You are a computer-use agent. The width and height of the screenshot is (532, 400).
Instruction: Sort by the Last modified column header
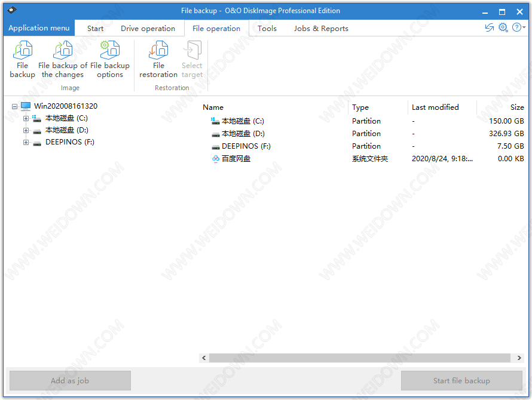click(435, 107)
